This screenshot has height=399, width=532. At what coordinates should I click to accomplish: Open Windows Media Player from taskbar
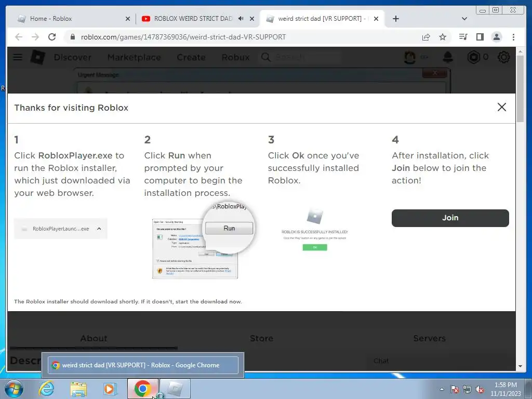[x=110, y=389]
